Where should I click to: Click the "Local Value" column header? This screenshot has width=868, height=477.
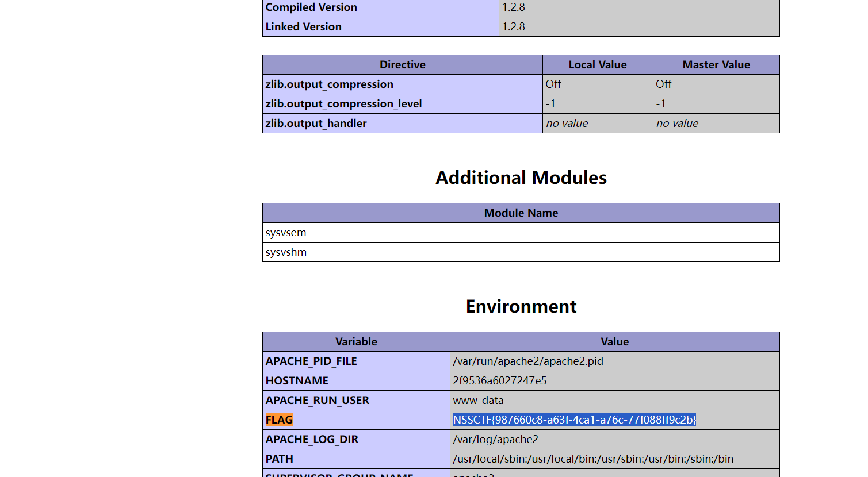point(597,65)
